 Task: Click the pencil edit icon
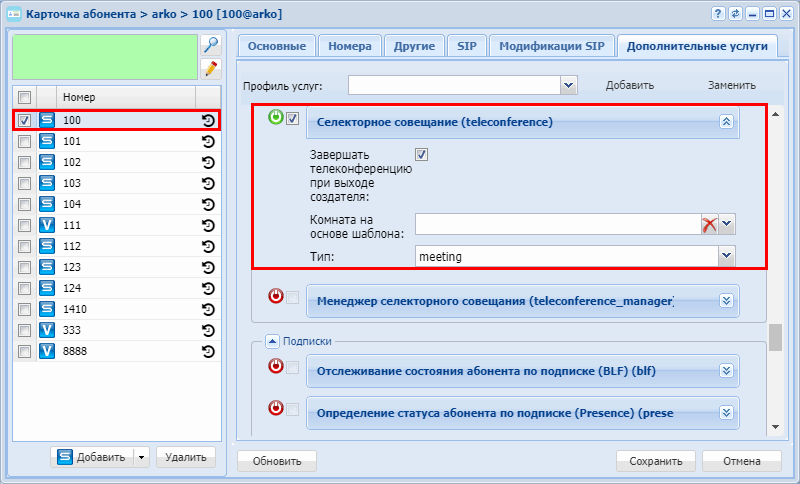pyautogui.click(x=211, y=68)
